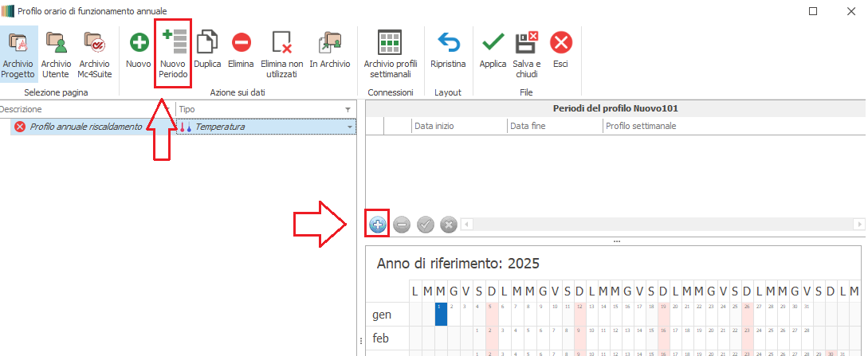Select the Profilo annuale riscaldamento row
This screenshot has height=356, width=868.
pyautogui.click(x=86, y=127)
